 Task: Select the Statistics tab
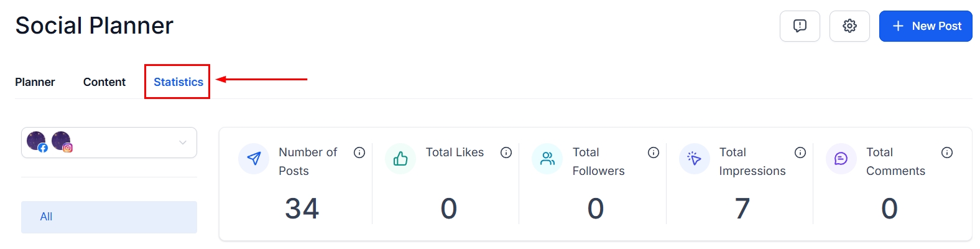click(x=178, y=82)
